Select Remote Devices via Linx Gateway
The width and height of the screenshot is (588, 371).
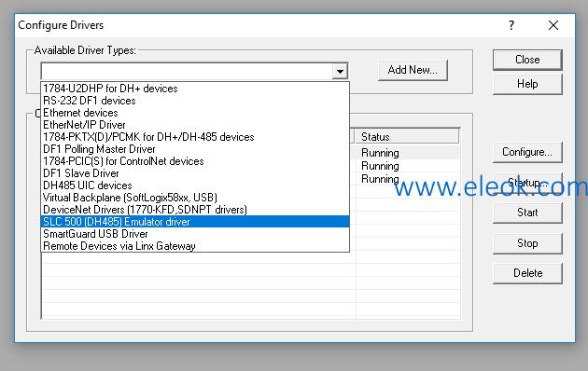coord(195,246)
